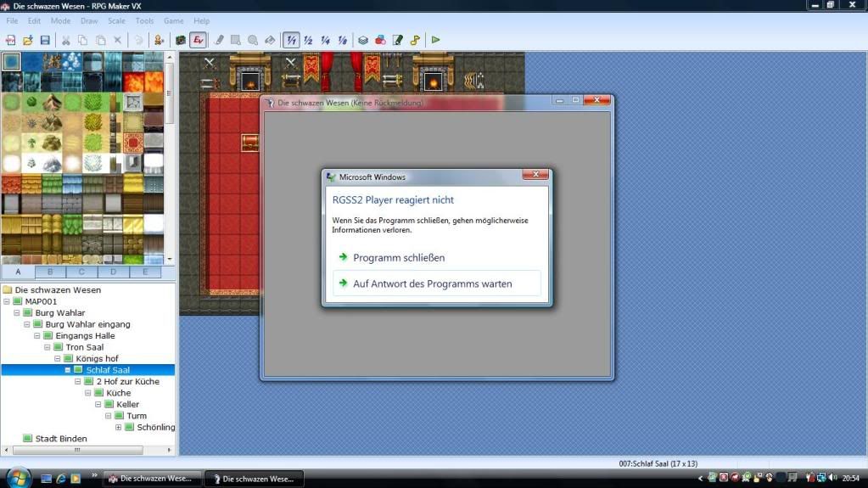
Task: Set map scale to 1/1
Action: pyautogui.click(x=291, y=40)
